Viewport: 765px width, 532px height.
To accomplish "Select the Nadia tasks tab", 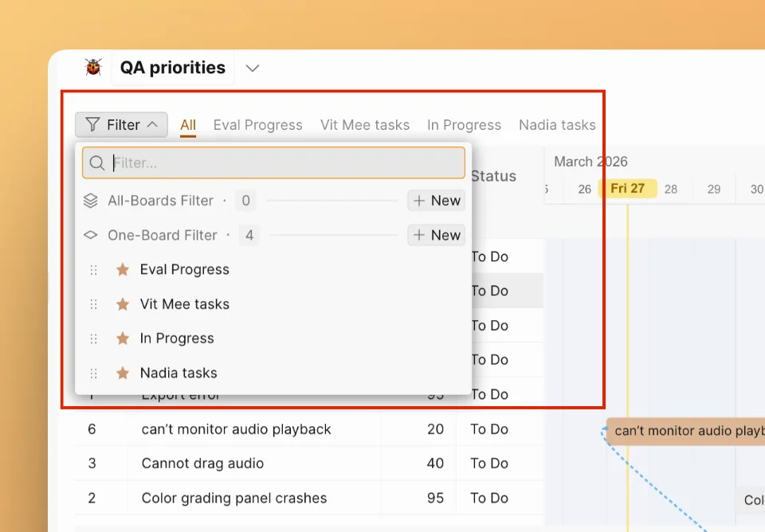I will 557,125.
